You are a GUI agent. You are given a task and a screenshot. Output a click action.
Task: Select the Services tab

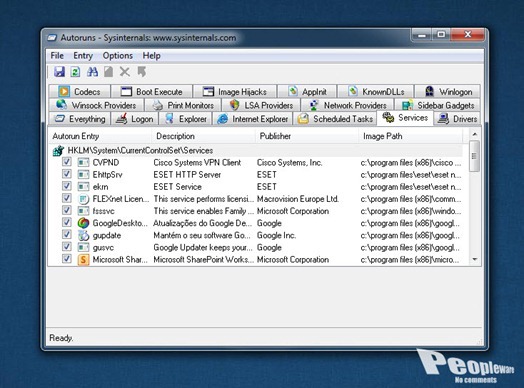pyautogui.click(x=405, y=118)
